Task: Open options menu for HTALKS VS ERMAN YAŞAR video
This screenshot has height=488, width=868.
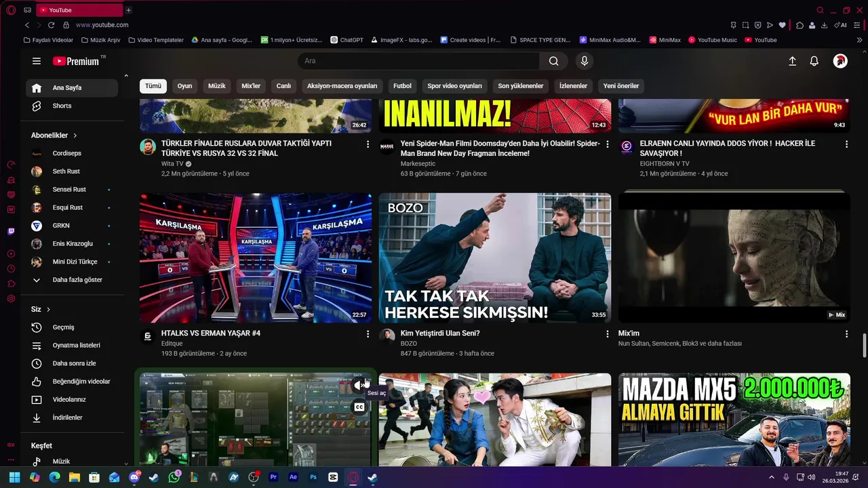Action: point(368,334)
